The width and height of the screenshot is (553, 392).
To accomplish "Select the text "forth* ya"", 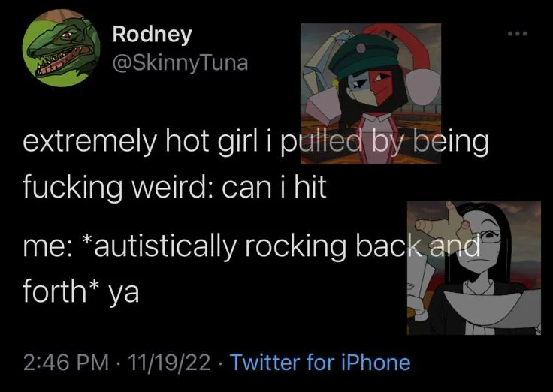I will pyautogui.click(x=81, y=291).
